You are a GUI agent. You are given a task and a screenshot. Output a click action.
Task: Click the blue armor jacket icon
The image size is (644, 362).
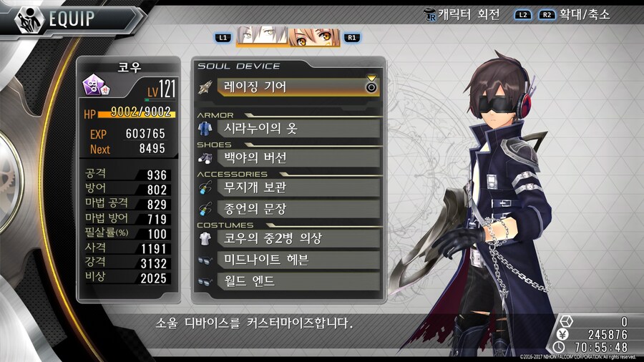click(205, 129)
